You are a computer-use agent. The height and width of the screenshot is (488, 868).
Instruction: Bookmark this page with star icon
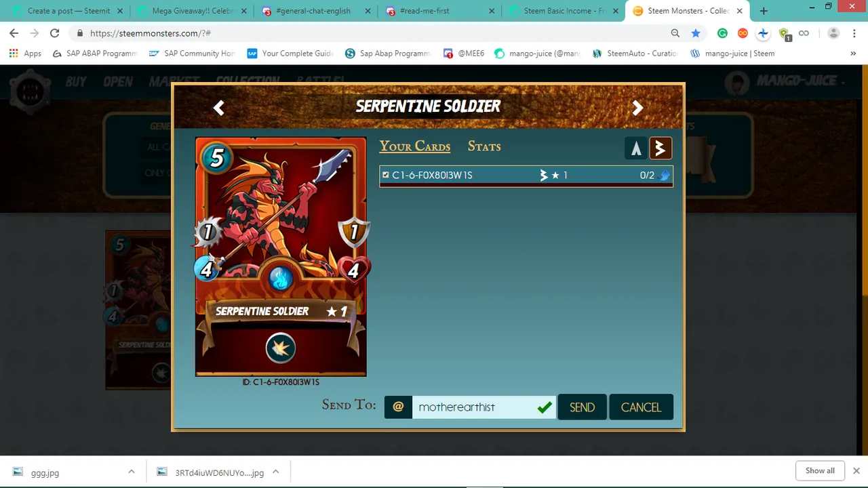pos(696,33)
